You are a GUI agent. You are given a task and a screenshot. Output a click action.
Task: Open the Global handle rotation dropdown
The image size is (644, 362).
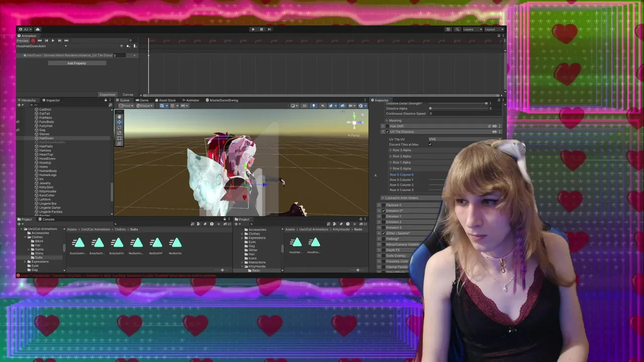pos(145,106)
